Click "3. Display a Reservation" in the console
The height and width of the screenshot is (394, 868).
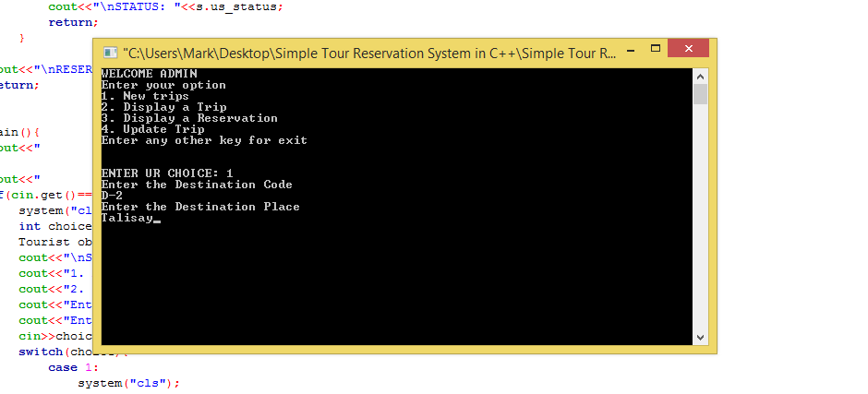click(x=189, y=118)
